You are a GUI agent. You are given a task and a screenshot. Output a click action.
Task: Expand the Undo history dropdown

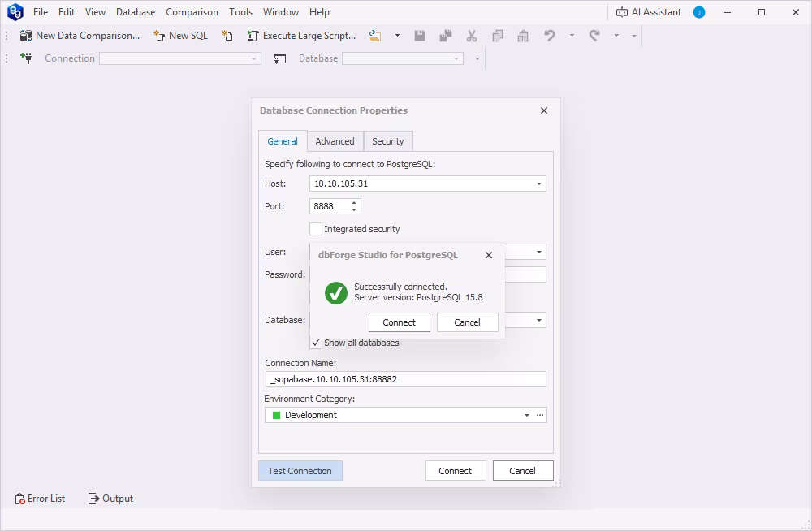572,36
